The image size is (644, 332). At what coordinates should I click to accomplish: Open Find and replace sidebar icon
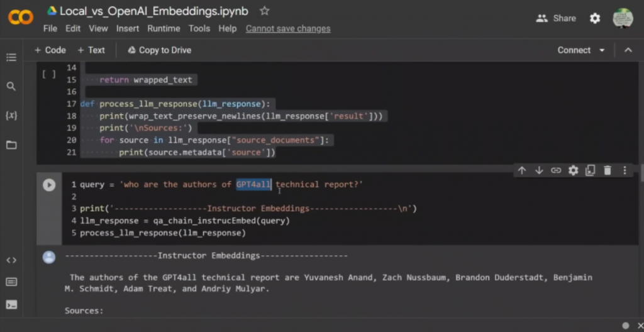[x=11, y=86]
